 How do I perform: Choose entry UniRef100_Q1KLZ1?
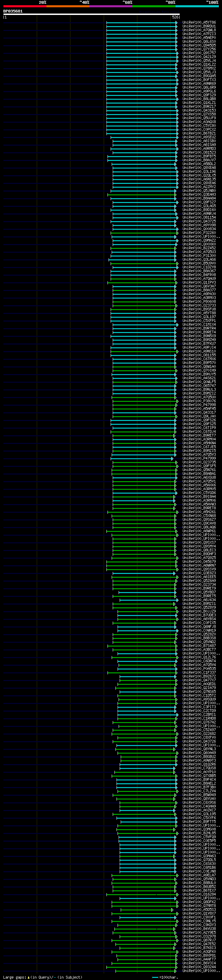point(199,103)
